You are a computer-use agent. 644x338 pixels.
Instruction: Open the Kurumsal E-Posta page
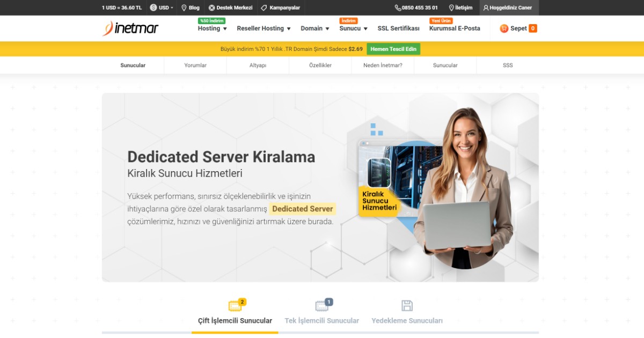coord(455,28)
